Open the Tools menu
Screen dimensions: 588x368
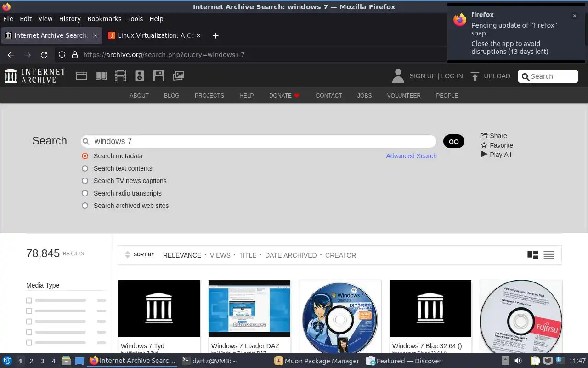(x=135, y=19)
